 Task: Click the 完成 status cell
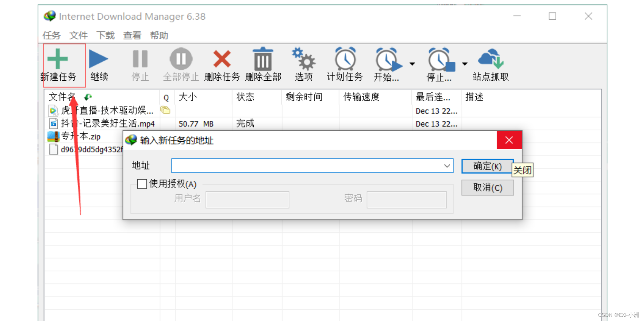coord(245,123)
